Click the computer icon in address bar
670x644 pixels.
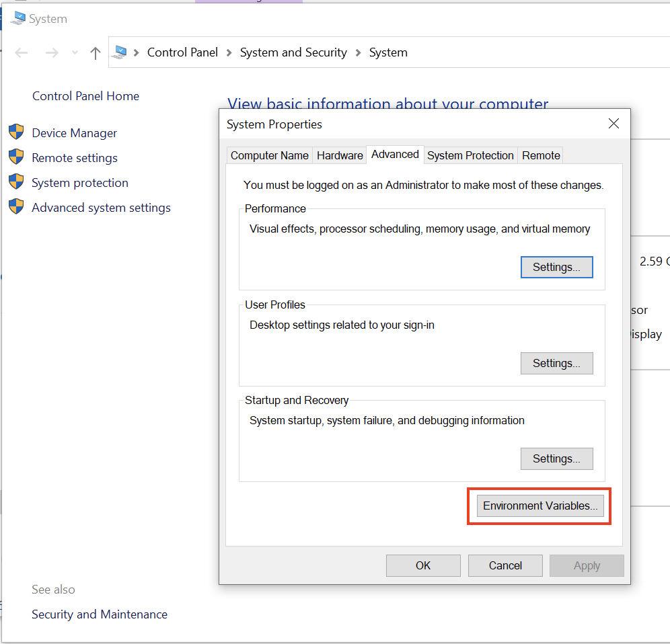tap(119, 52)
